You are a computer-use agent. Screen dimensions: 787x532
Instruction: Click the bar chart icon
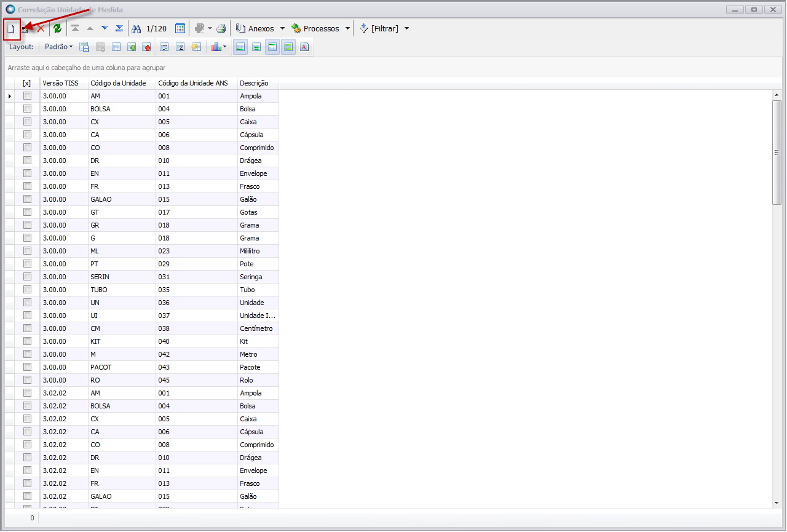tap(216, 47)
